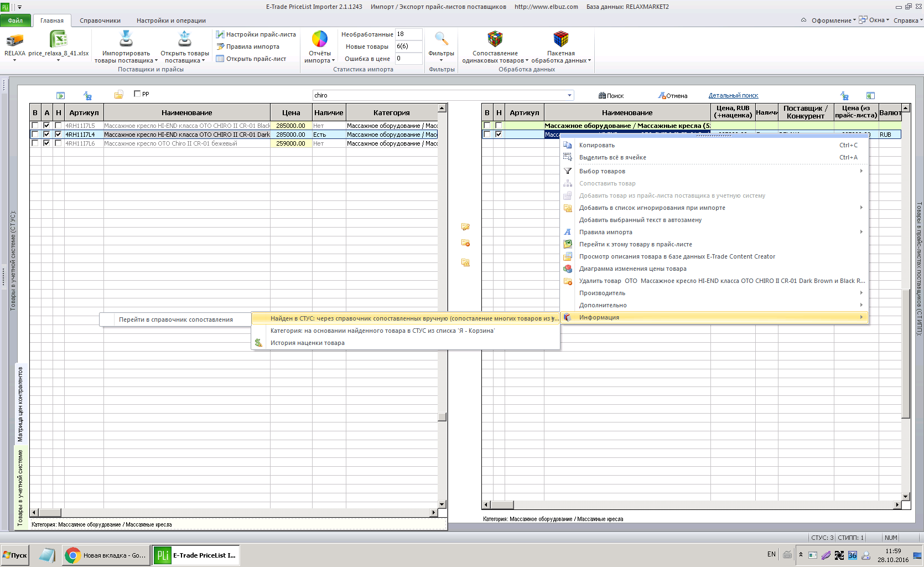Expand Добавить в список игнорирования при импорте
The width and height of the screenshot is (924, 567).
714,208
